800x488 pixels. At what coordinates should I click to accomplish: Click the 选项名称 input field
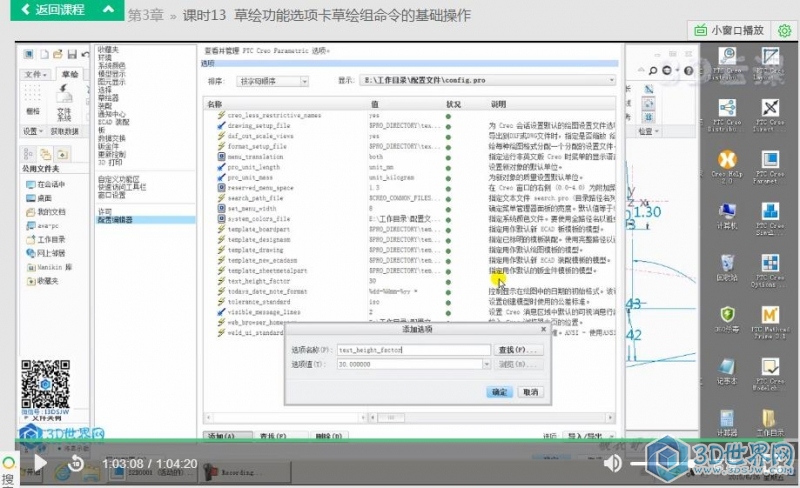tap(414, 350)
